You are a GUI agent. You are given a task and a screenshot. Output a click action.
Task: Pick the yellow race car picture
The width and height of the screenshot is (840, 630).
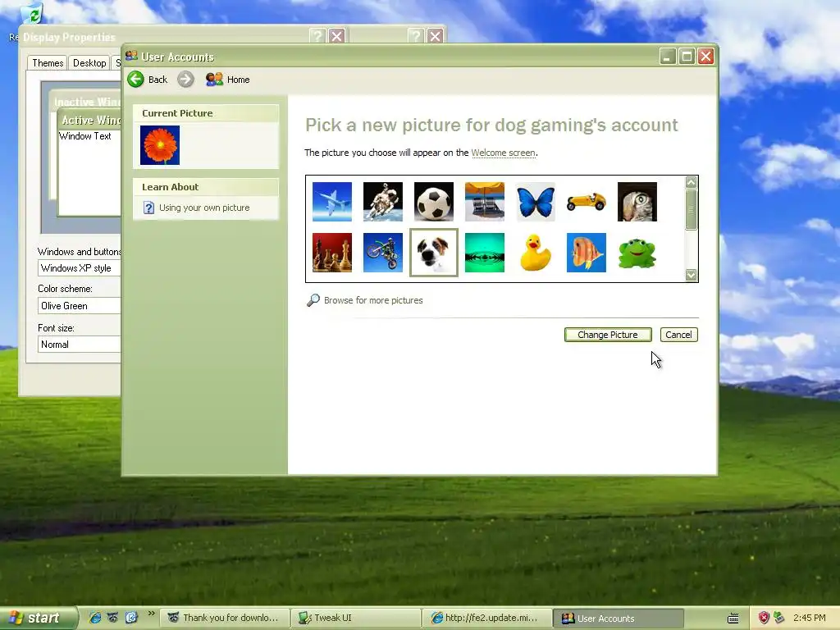587,202
